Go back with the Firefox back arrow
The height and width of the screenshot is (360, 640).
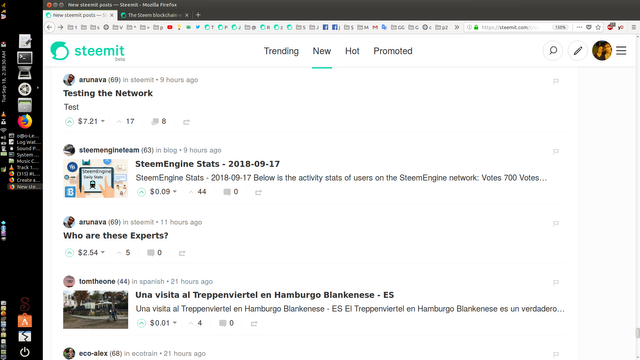[x=50, y=27]
